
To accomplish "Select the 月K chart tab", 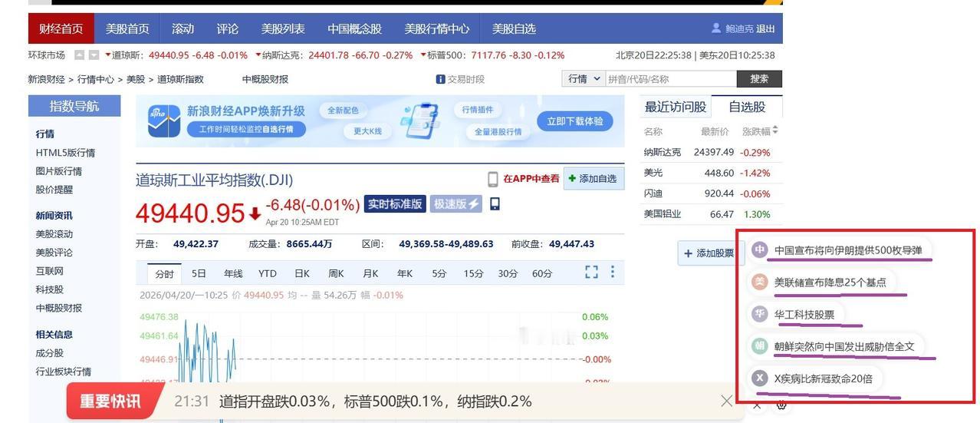I will coord(370,273).
